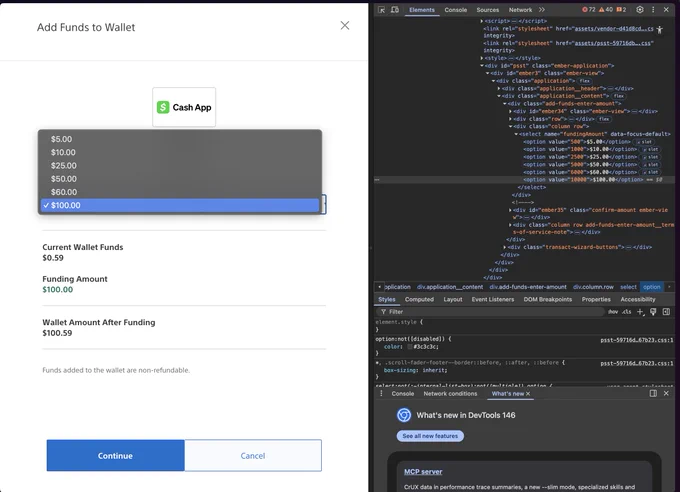
Task: Click the yellow warnings count badge
Action: (x=606, y=10)
